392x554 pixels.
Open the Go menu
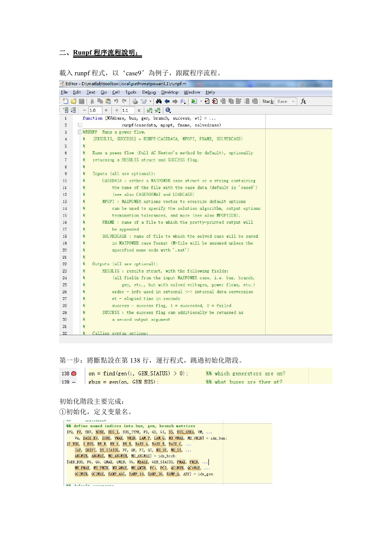pos(104,92)
